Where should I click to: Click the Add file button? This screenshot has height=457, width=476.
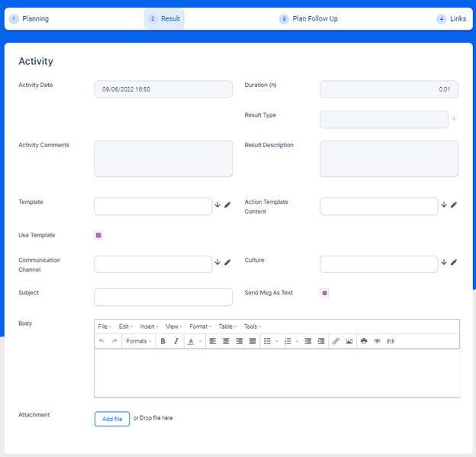(x=112, y=419)
